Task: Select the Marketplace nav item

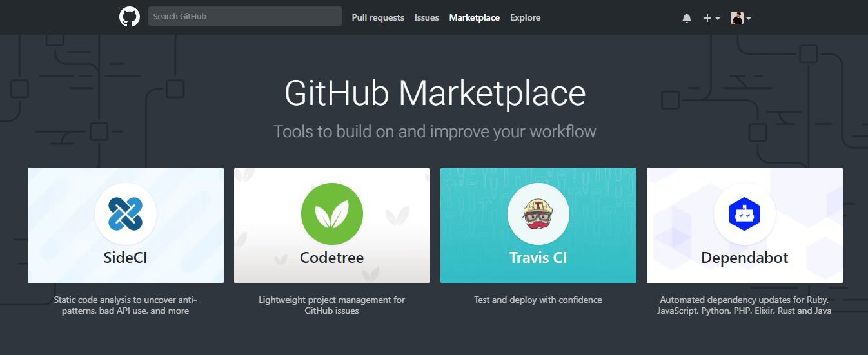Action: [x=475, y=17]
